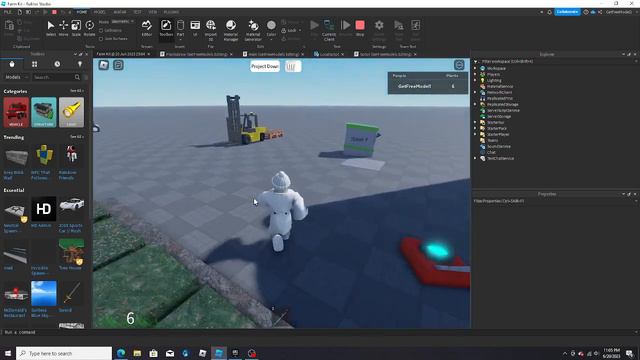Toggle the Toolbox button in ribbon
Viewport: 640px width, 360px height.
pyautogui.click(x=166, y=28)
